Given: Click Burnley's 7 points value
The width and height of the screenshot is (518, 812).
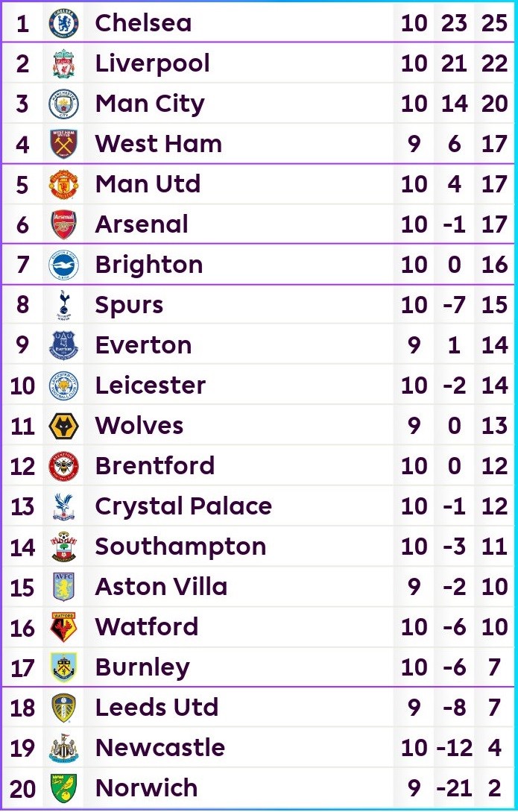Looking at the screenshot, I should point(494,667).
